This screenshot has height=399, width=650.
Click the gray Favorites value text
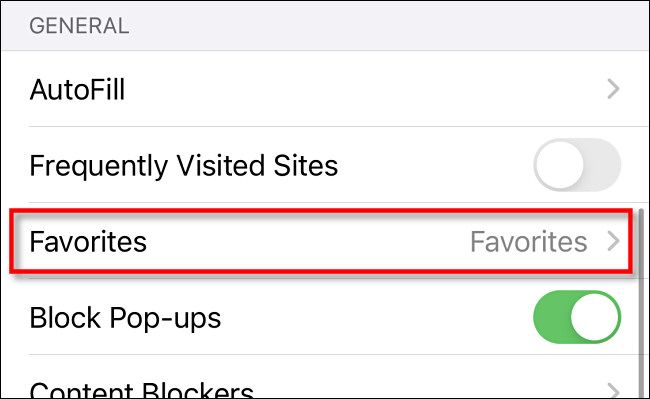529,242
